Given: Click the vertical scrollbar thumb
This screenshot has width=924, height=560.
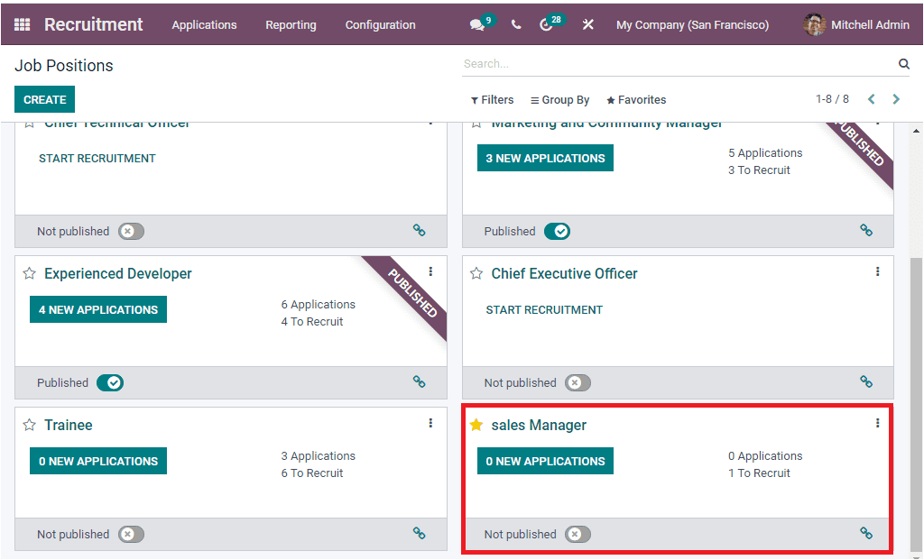Looking at the screenshot, I should (x=916, y=407).
